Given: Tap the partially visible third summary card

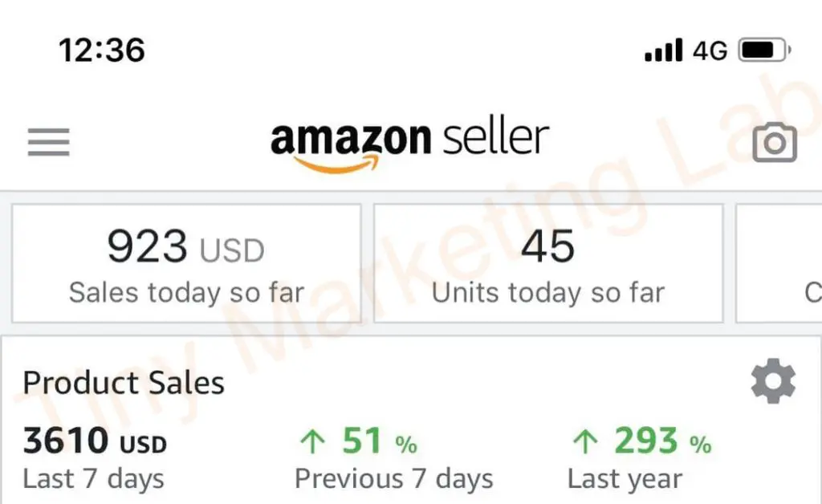Looking at the screenshot, I should tap(779, 263).
